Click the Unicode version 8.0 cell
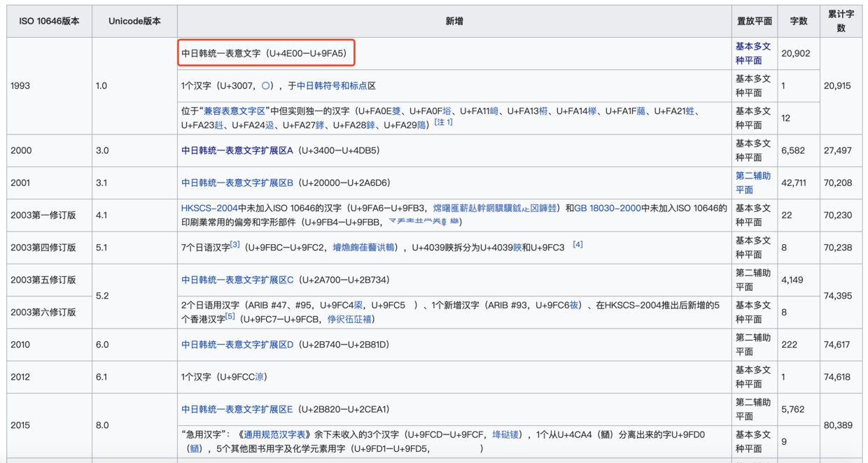Viewport: 868px width, 463px height. [x=134, y=425]
